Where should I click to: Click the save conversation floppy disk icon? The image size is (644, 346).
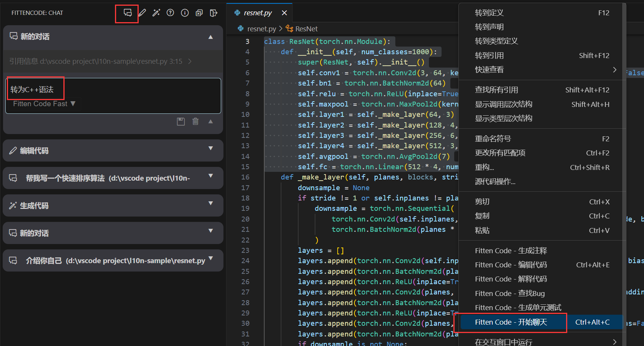tap(181, 121)
